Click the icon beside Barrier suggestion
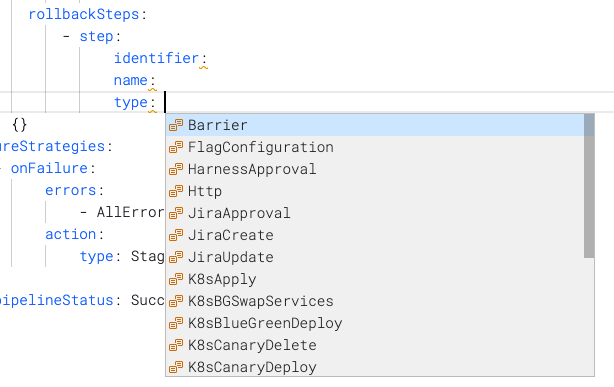Image resolution: width=614 pixels, height=387 pixels. [176, 125]
